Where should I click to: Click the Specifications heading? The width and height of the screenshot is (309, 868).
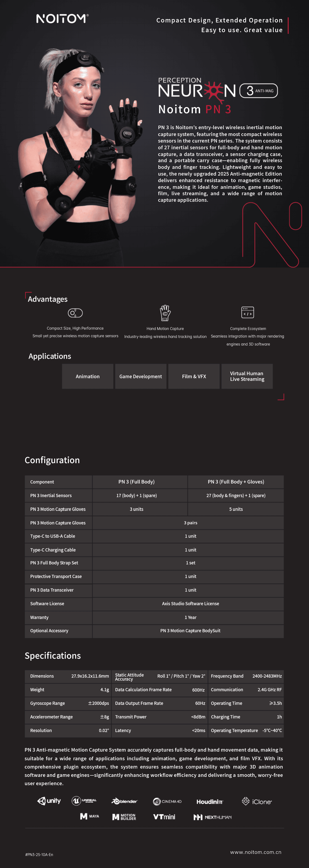[x=53, y=656]
